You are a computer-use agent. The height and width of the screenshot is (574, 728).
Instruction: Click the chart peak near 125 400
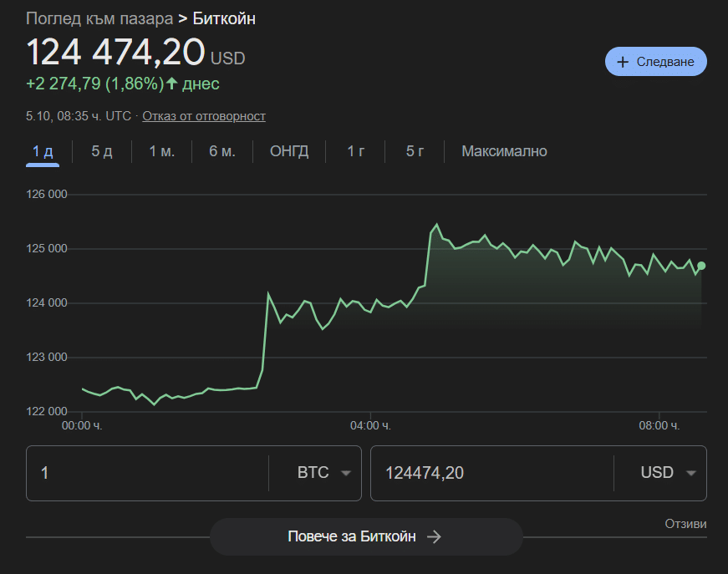tap(436, 225)
